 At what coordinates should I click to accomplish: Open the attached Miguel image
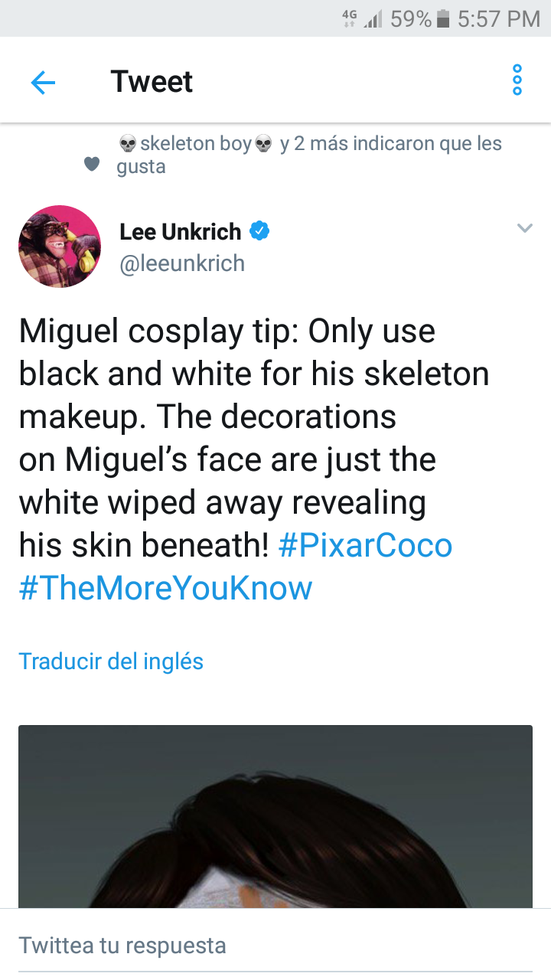275,817
